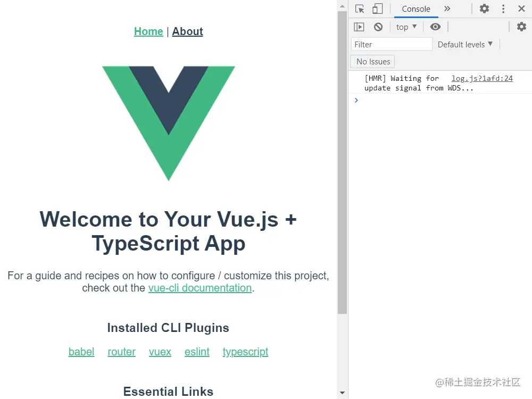Viewport: 532px width, 399px height.
Task: Open DevTools settings gear in top bar
Action: click(x=484, y=9)
